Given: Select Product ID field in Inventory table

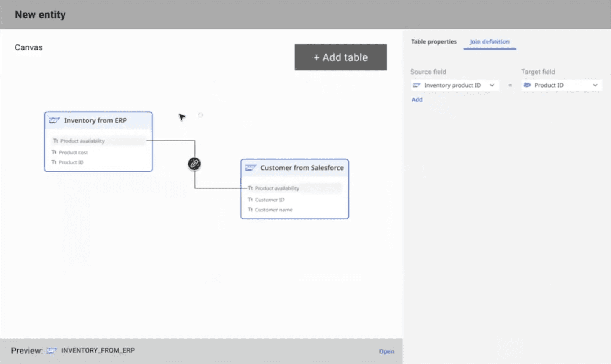Looking at the screenshot, I should (71, 162).
